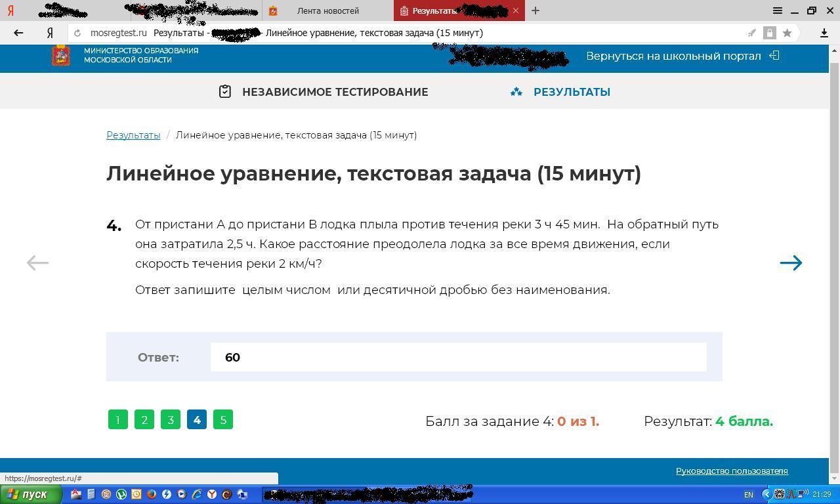
Task: Go to next question with right arrow
Action: click(x=791, y=262)
